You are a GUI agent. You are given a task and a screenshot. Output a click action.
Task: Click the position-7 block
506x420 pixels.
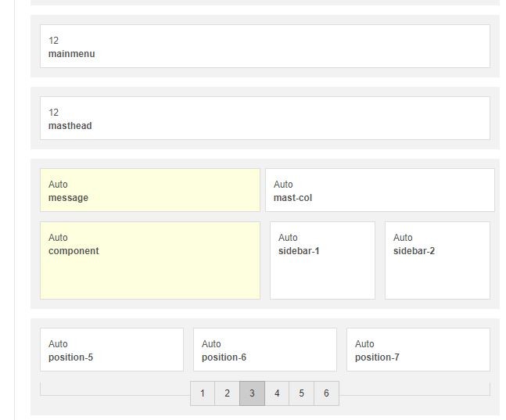(418, 350)
